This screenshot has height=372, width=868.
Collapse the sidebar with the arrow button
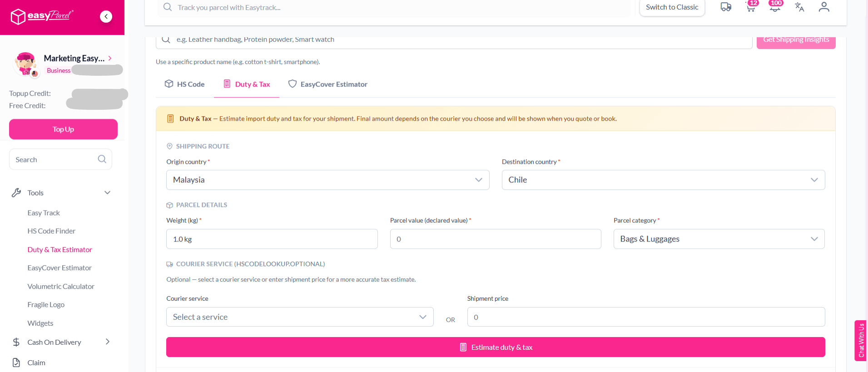(106, 17)
